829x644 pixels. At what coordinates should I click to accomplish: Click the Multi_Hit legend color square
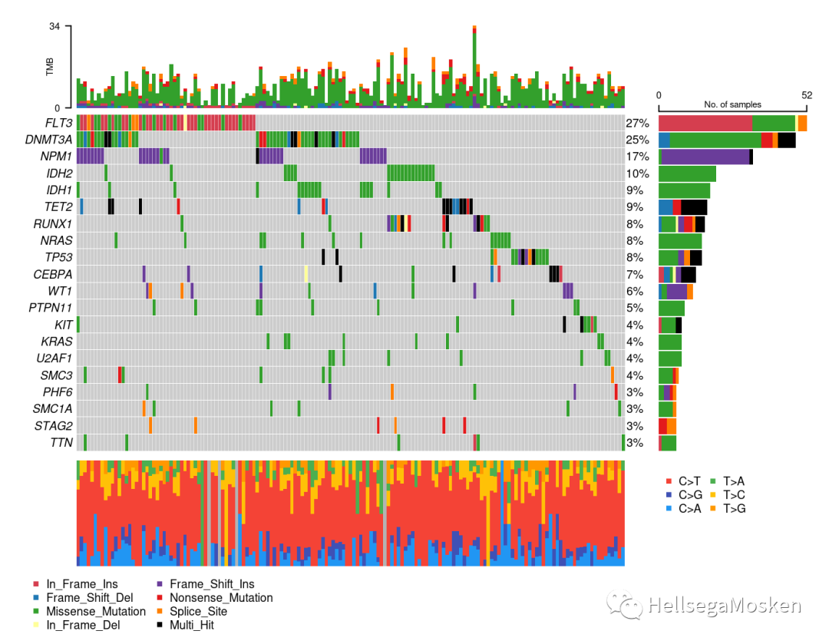click(x=160, y=625)
